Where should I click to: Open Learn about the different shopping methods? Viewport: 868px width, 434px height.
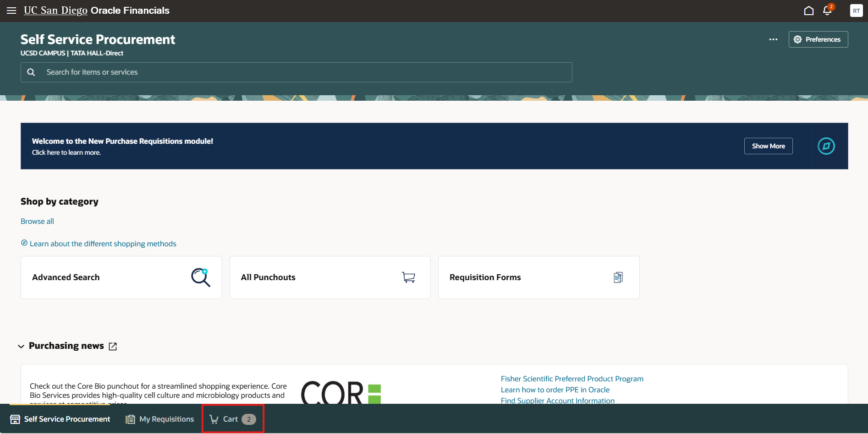point(103,244)
